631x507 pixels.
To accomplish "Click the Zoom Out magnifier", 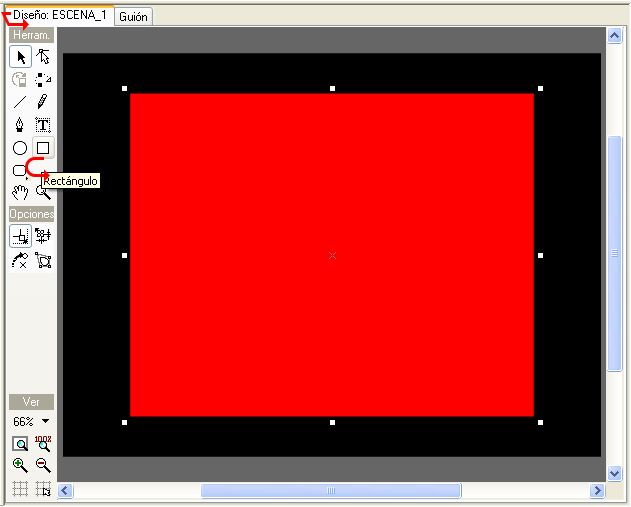I will pyautogui.click(x=43, y=465).
